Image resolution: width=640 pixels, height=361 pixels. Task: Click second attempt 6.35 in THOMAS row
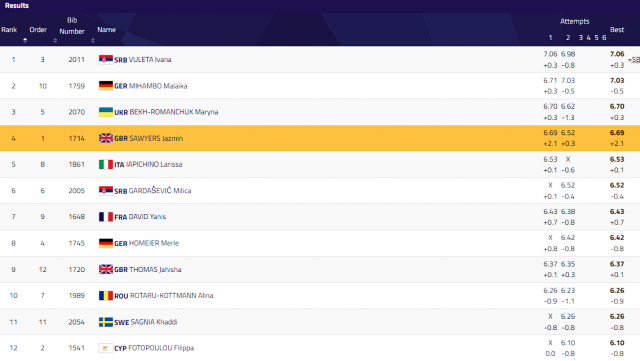[568, 264]
